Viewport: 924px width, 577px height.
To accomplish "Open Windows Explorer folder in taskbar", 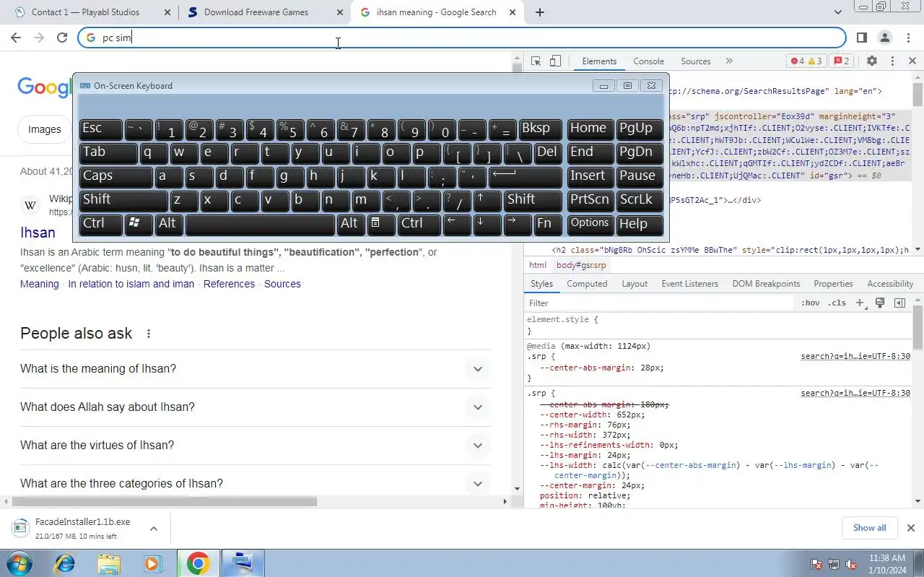I will [108, 563].
